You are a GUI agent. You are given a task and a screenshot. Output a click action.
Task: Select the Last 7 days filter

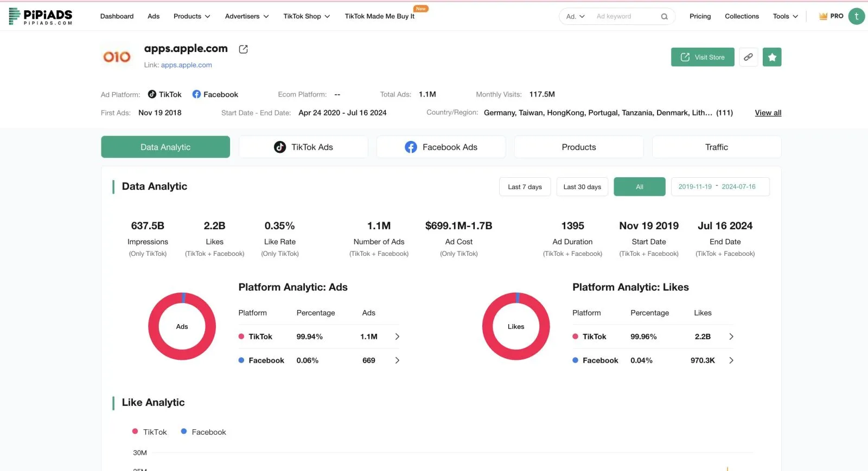[x=525, y=187]
